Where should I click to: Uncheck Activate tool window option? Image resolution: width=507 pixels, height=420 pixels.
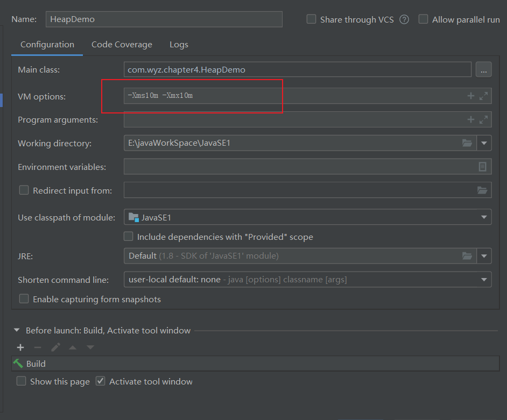click(x=100, y=381)
